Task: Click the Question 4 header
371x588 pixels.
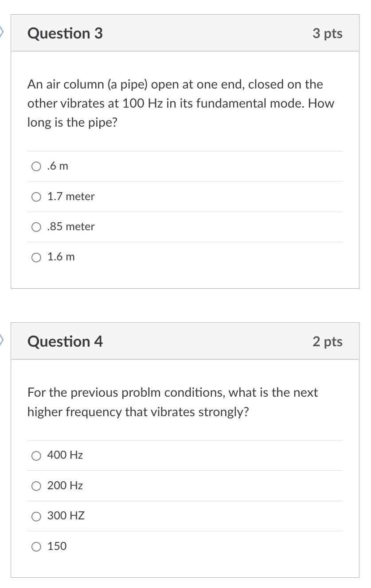Action: click(65, 342)
